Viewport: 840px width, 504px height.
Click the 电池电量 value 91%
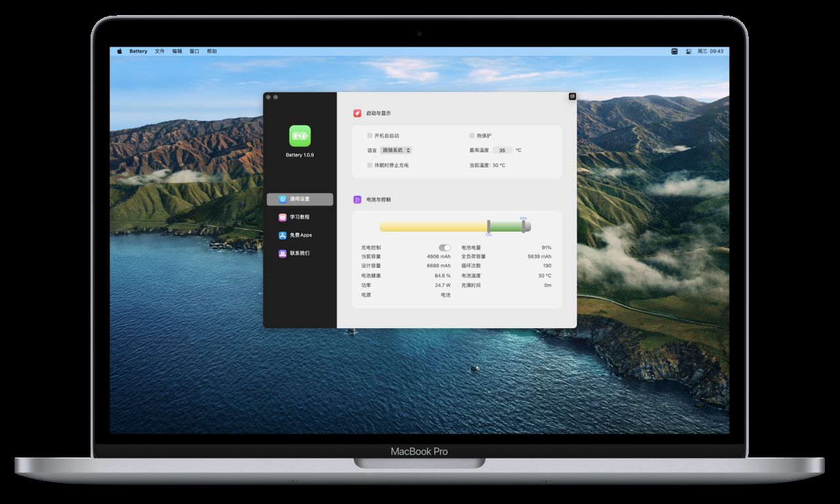[547, 247]
